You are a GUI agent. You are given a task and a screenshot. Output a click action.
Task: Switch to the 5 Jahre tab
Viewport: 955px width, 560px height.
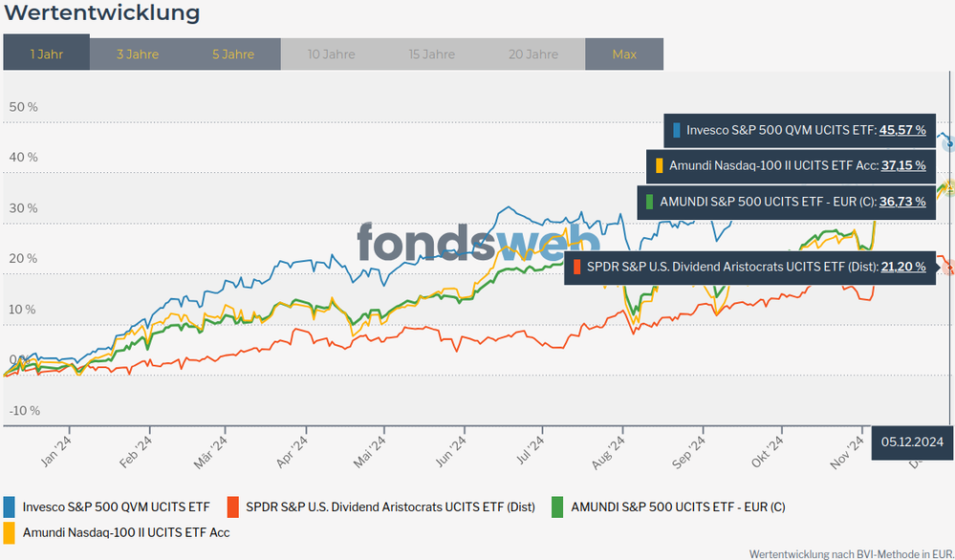[x=233, y=54]
